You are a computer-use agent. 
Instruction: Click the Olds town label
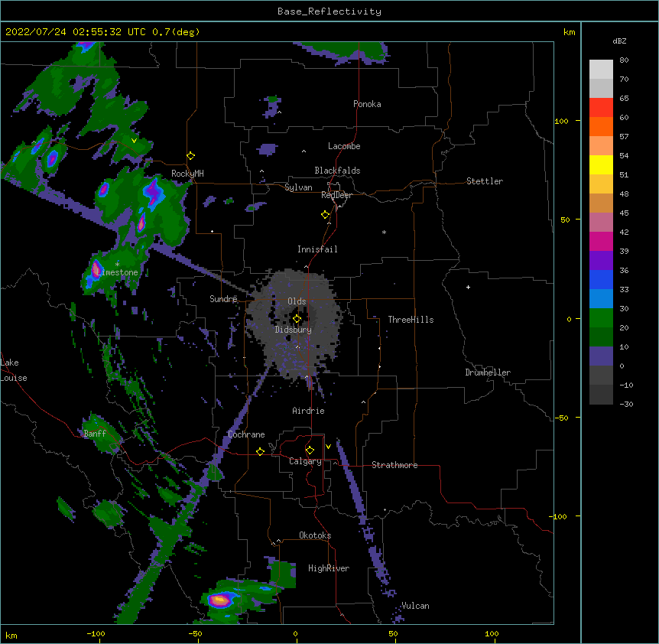click(297, 301)
